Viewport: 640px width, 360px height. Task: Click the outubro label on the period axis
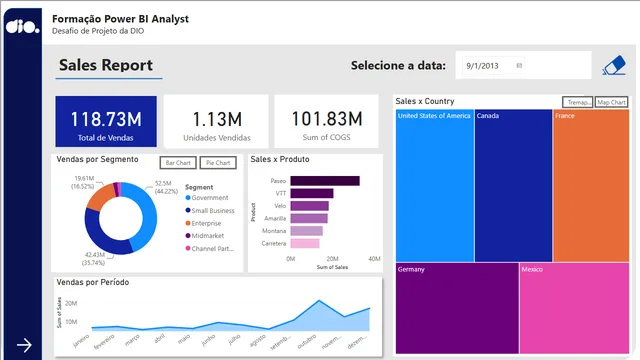point(307,342)
